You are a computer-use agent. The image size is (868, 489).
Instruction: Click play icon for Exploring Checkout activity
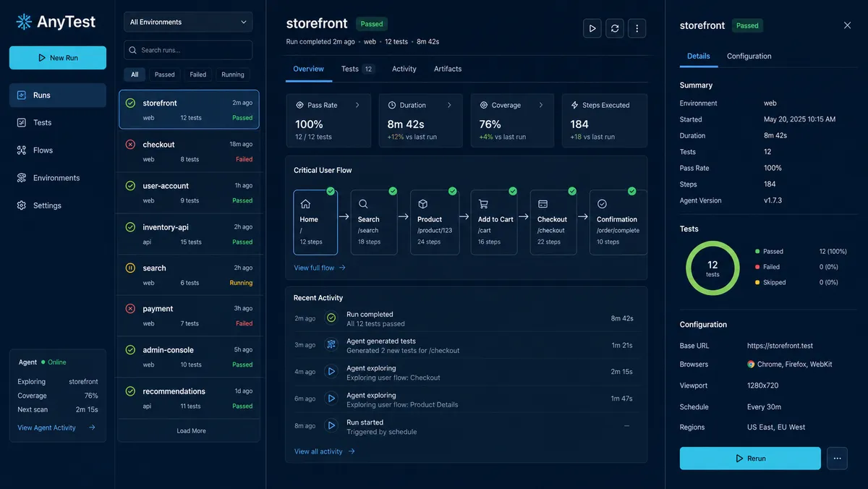click(331, 372)
